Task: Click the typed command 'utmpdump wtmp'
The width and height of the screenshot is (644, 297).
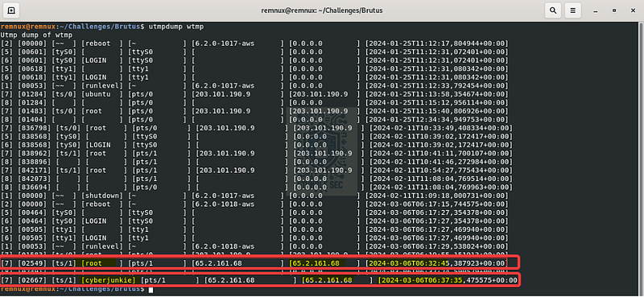Action: click(176, 27)
